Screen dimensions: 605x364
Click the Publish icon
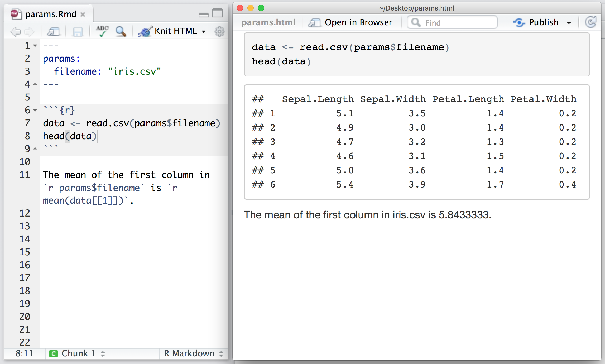(x=519, y=22)
